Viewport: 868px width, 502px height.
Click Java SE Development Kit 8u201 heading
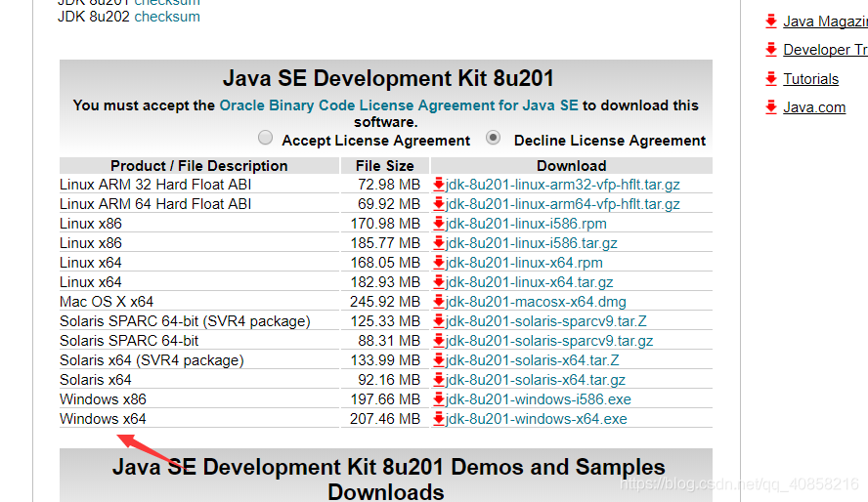(388, 78)
